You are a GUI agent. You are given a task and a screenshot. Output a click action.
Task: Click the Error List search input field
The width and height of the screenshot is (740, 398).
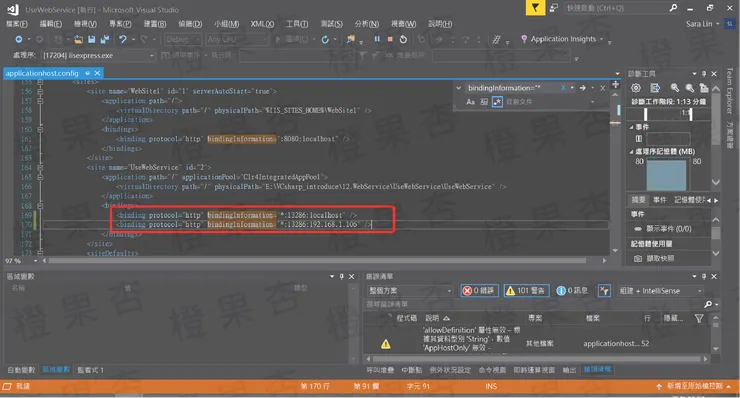tap(534, 305)
